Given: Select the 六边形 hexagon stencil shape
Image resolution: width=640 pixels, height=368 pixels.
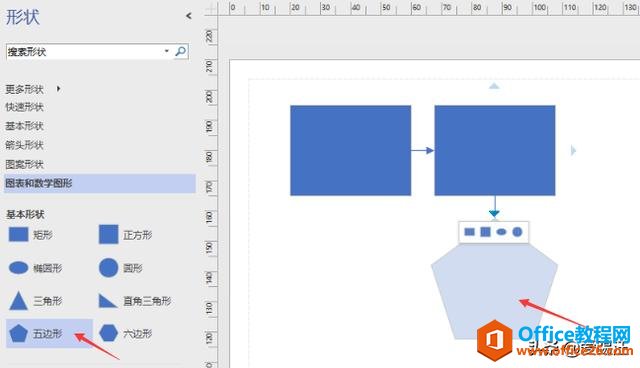Looking at the screenshot, I should pos(126,333).
